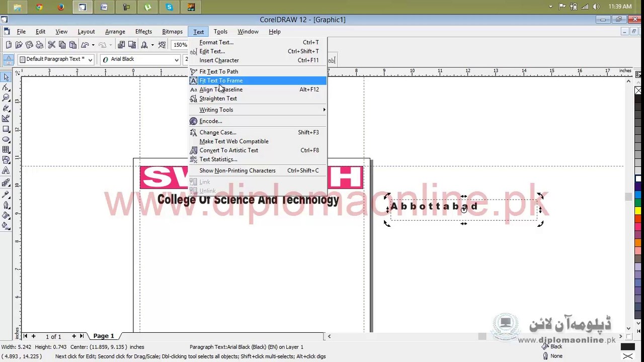Image resolution: width=644 pixels, height=362 pixels.
Task: Open the volume control in system tray
Action: click(596, 7)
